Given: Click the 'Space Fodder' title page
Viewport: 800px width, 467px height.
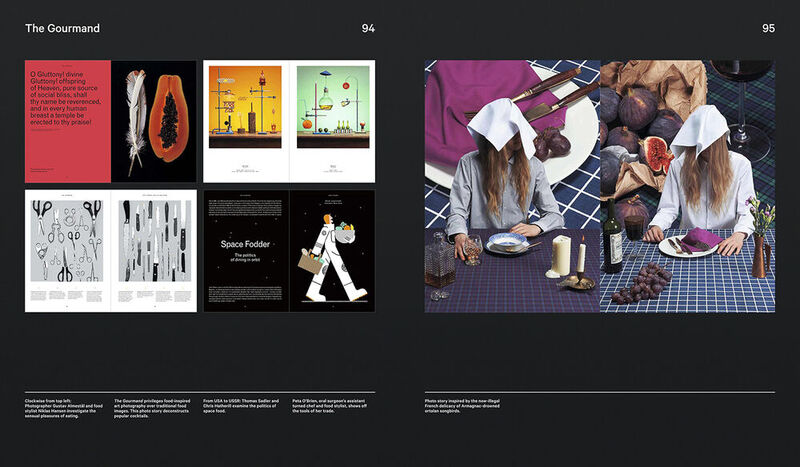Looking at the screenshot, I should click(x=246, y=250).
